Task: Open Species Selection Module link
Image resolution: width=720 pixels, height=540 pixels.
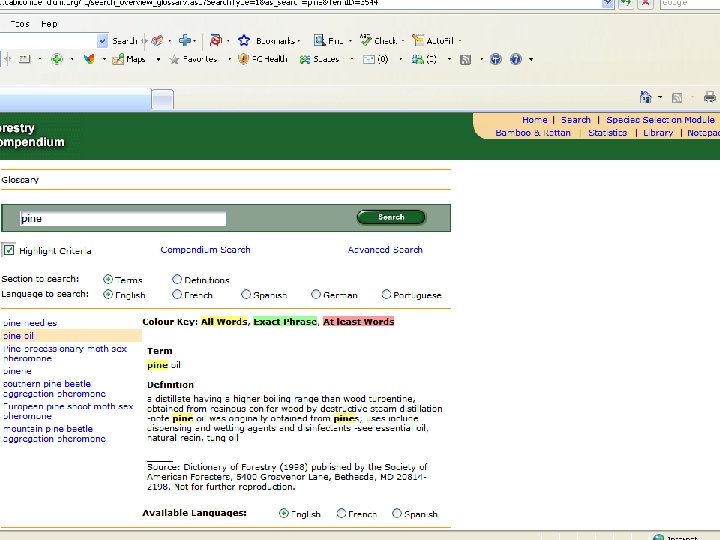Action: tap(660, 120)
